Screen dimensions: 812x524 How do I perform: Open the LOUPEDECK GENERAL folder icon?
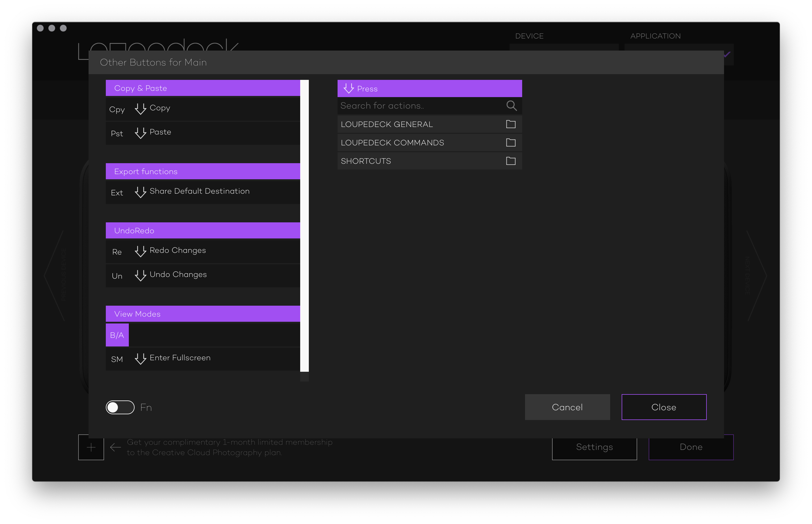click(x=510, y=124)
